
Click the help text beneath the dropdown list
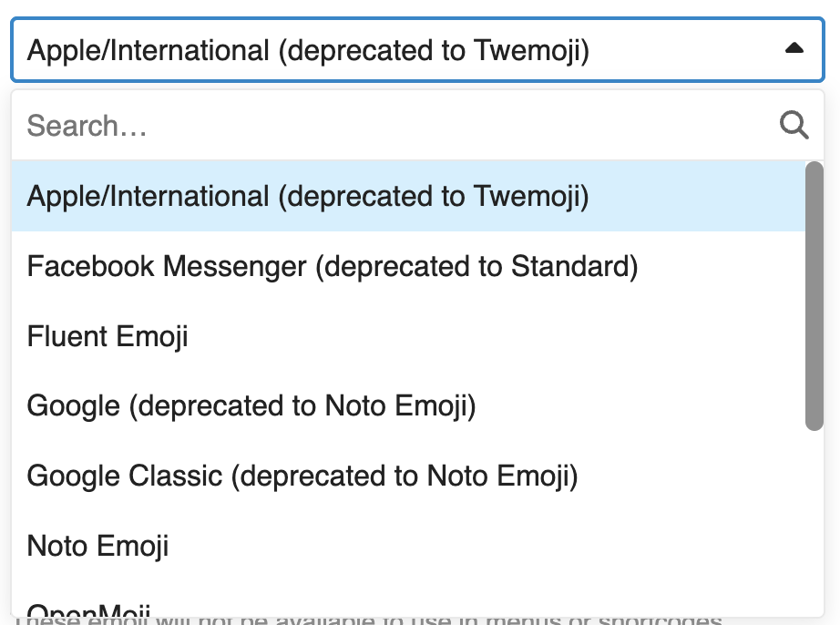tap(364, 621)
